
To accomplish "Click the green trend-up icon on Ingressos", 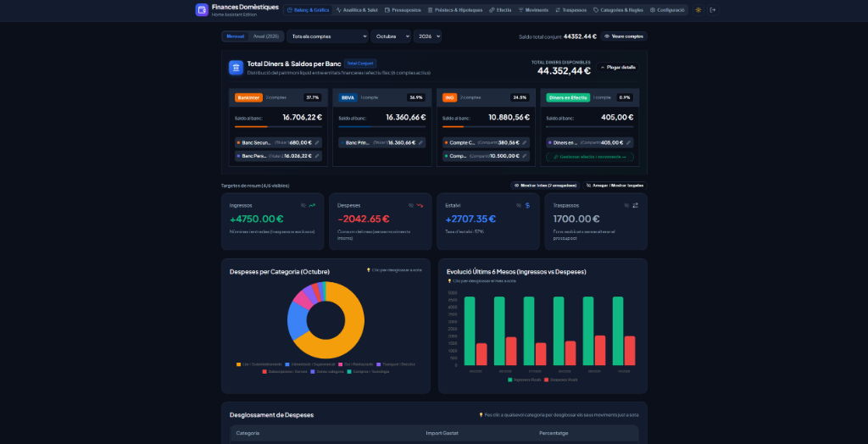I will [312, 205].
